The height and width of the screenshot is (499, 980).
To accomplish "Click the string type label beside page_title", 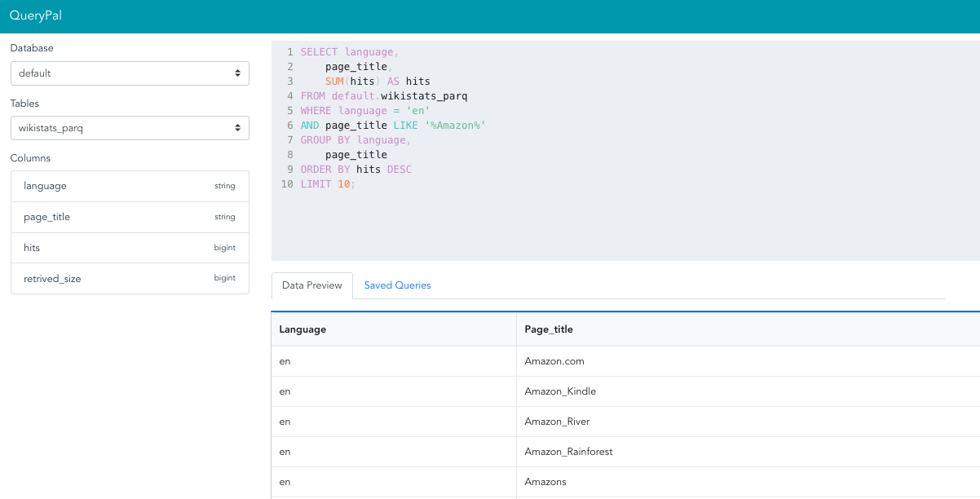I will pos(225,217).
